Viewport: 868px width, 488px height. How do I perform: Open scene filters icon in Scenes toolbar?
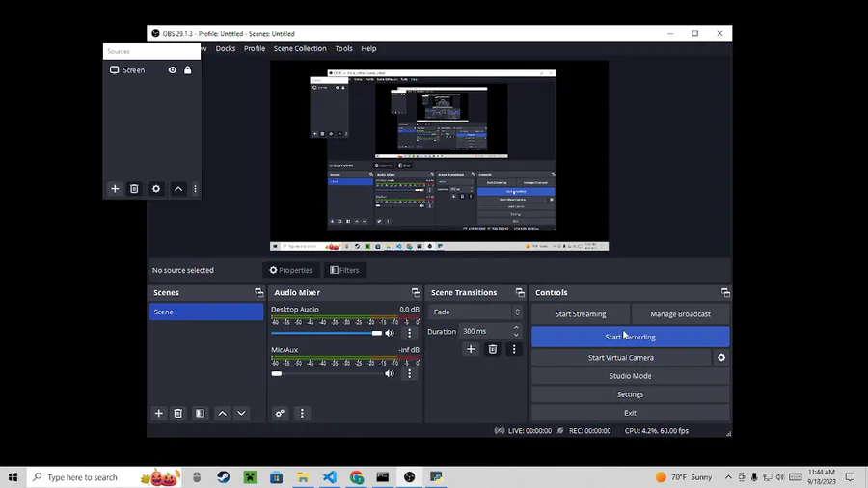(x=201, y=414)
